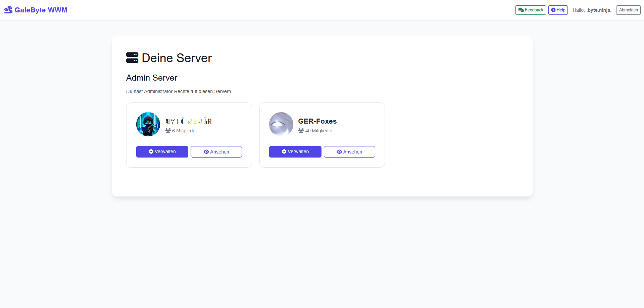644x308 pixels.
Task: Click Abmelden to log out
Action: click(x=628, y=10)
